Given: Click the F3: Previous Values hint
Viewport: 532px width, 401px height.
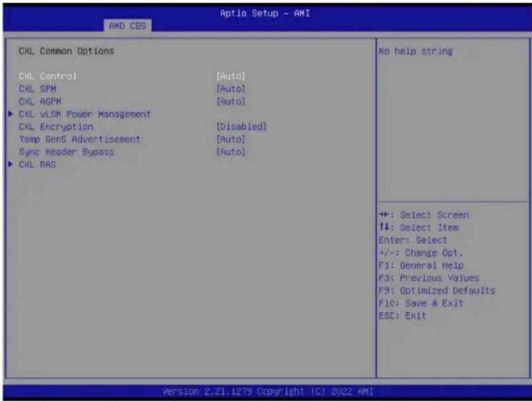Looking at the screenshot, I should point(429,278).
